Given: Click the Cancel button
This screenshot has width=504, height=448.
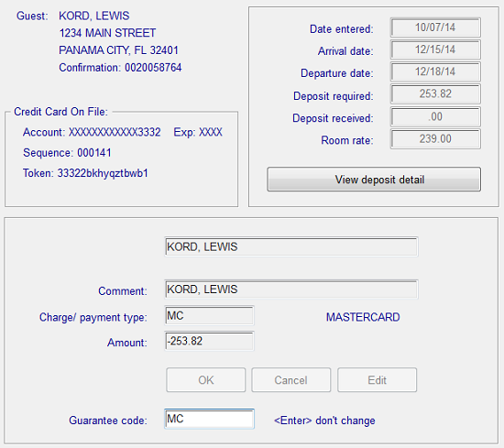Looking at the screenshot, I should point(290,380).
